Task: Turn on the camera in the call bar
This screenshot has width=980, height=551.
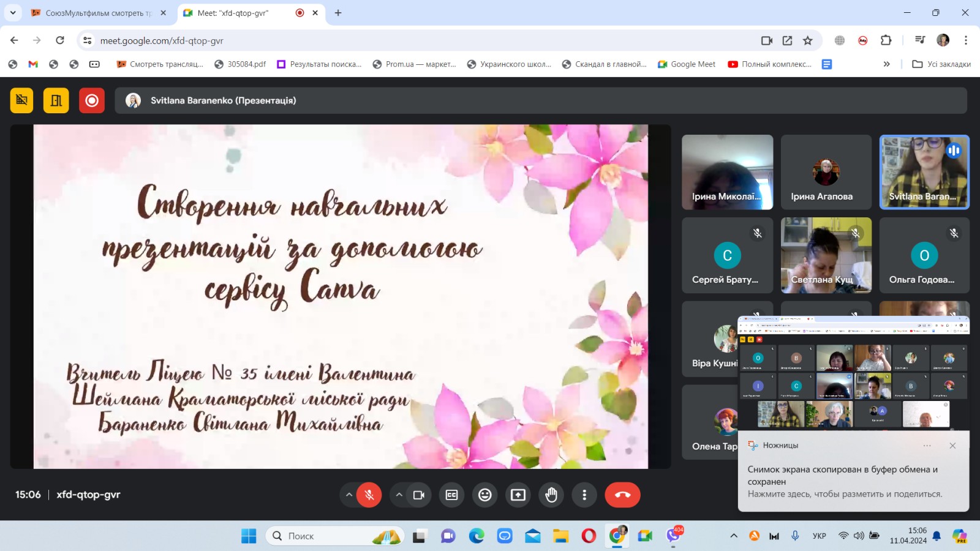Action: pyautogui.click(x=419, y=495)
